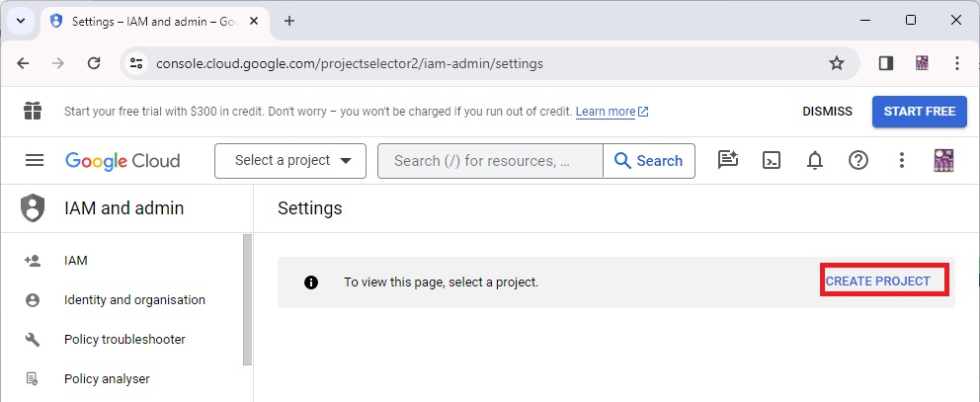Click the IAM and admin shield icon
Image resolution: width=980 pixels, height=402 pixels.
pos(33,208)
